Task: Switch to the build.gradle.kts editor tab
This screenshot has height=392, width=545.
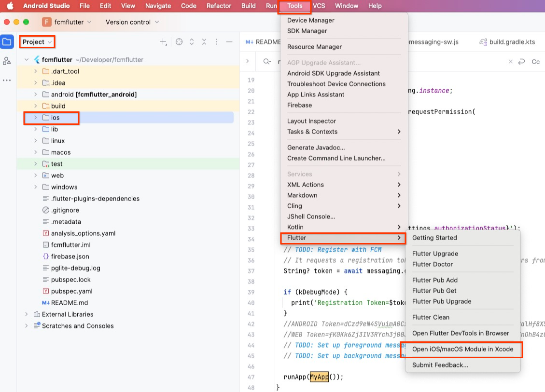Action: pyautogui.click(x=512, y=42)
